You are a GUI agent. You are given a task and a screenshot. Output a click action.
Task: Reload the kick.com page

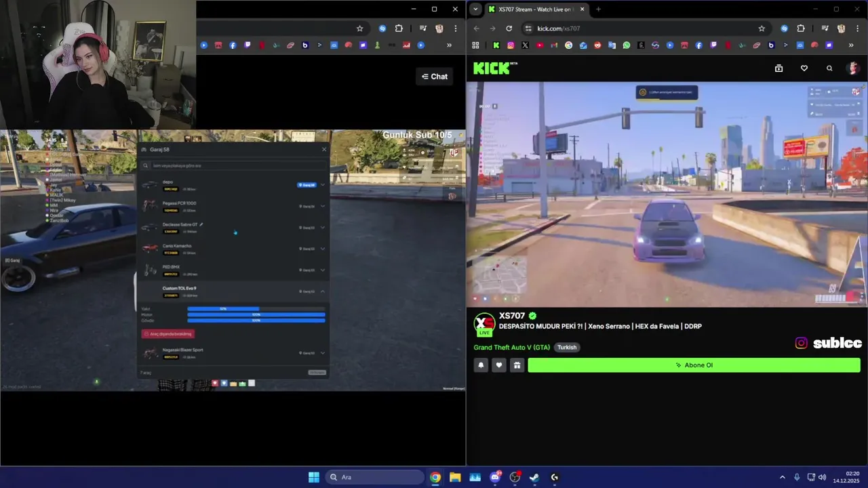point(509,28)
